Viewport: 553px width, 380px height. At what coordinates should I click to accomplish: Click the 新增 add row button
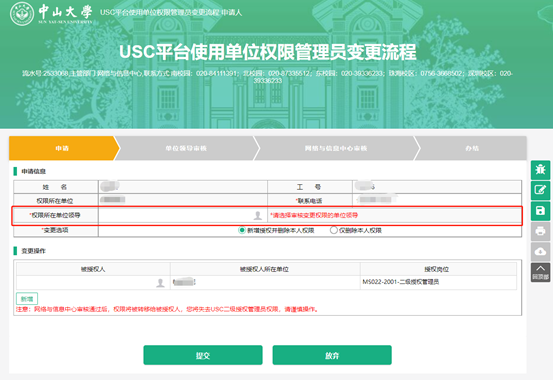coord(27,299)
